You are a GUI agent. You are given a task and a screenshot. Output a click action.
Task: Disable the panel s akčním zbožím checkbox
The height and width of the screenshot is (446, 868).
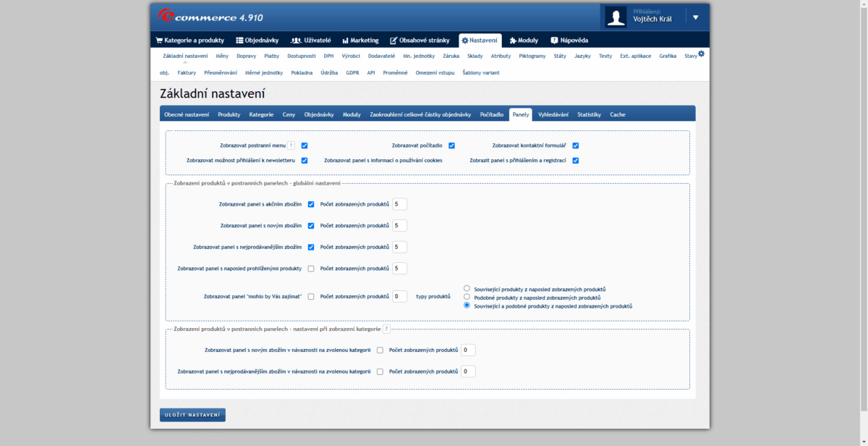pyautogui.click(x=311, y=204)
